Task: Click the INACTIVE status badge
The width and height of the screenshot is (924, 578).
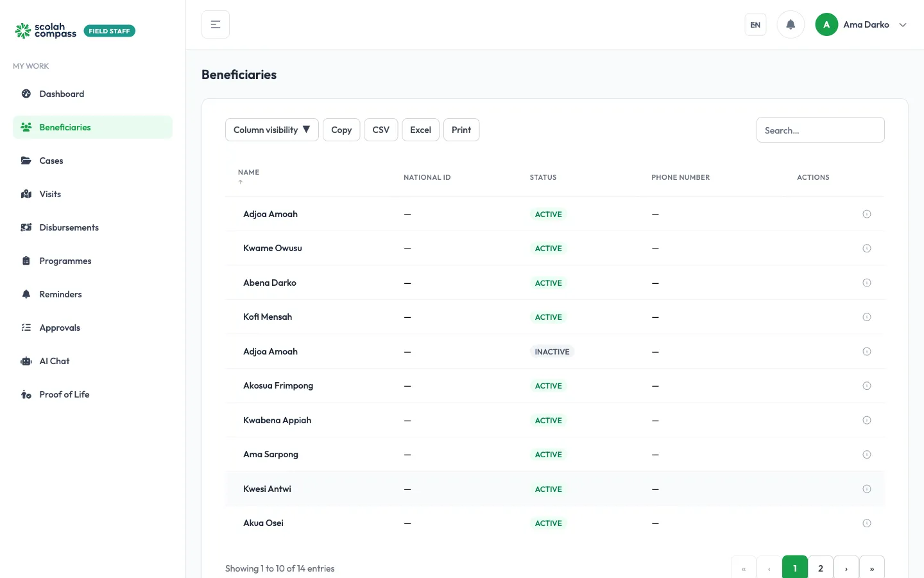Action: [552, 352]
